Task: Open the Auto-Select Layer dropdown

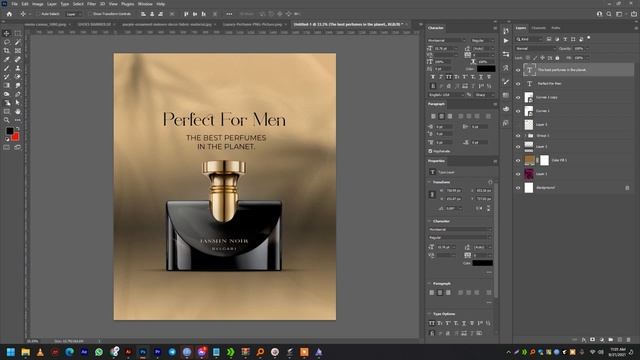Action: pos(74,14)
